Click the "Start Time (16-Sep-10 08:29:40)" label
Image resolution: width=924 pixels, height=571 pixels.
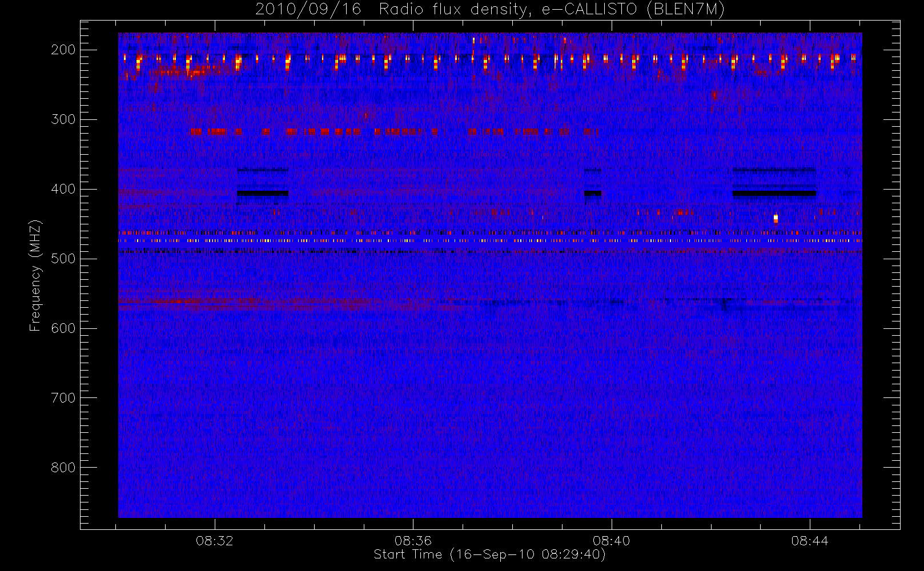coord(489,554)
